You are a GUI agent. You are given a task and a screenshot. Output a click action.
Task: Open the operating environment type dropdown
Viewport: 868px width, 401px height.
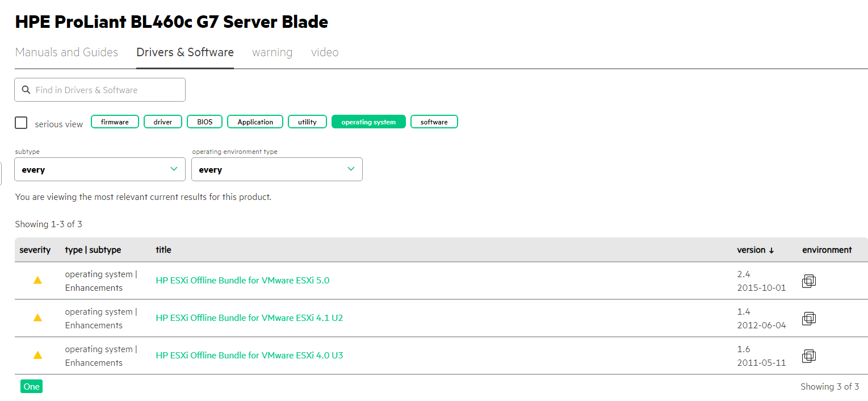click(x=277, y=169)
